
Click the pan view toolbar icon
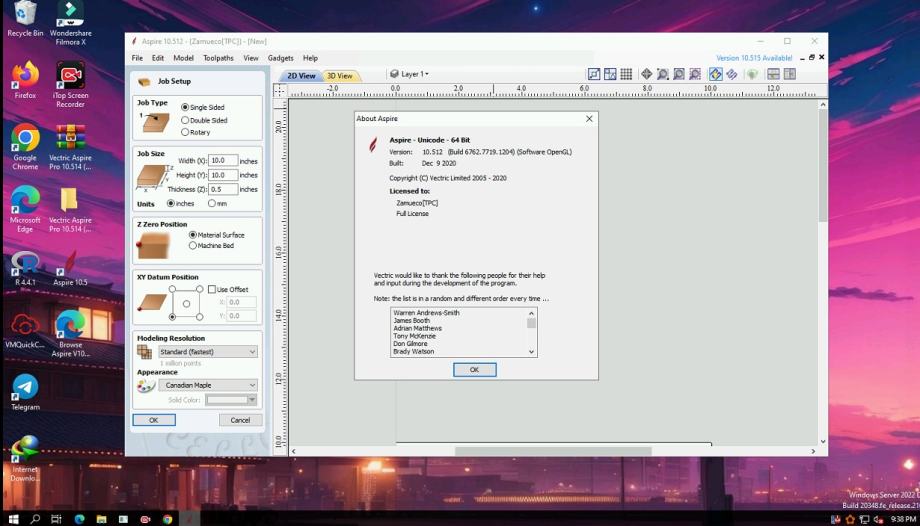pos(646,74)
